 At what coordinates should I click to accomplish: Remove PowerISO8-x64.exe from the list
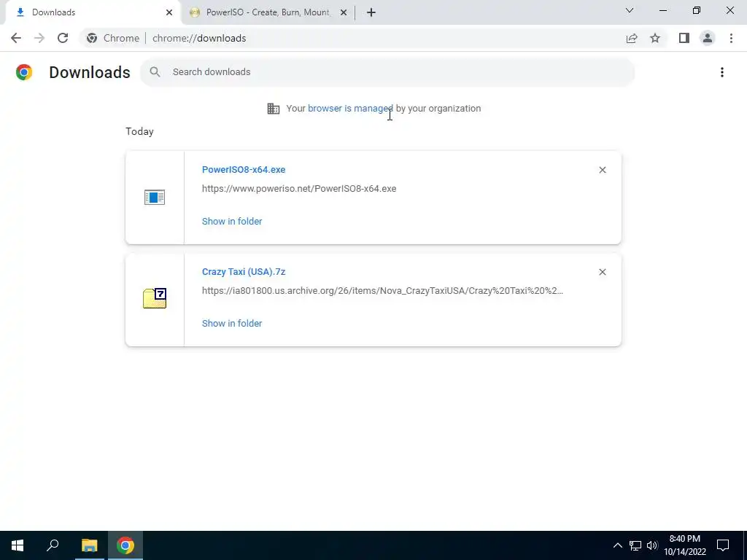[x=602, y=170]
